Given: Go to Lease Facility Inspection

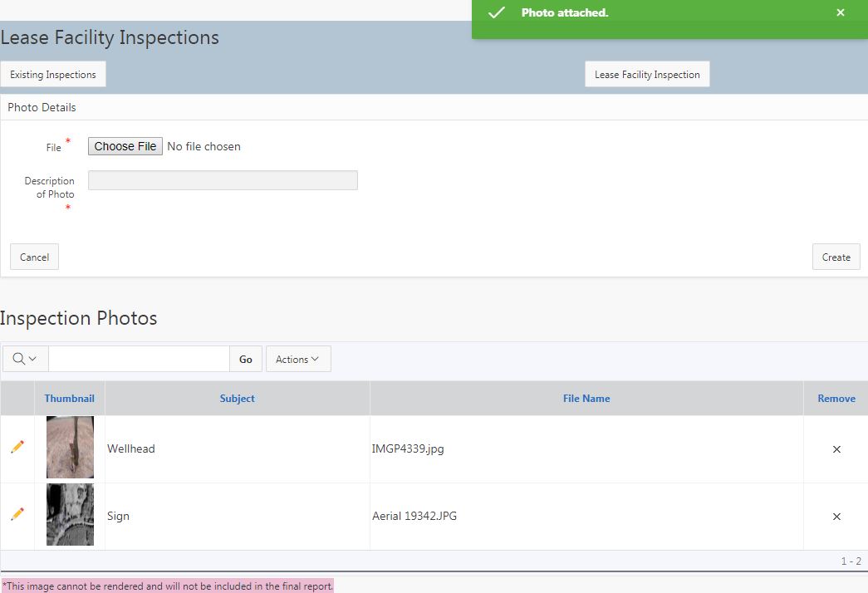Looking at the screenshot, I should click(x=647, y=75).
